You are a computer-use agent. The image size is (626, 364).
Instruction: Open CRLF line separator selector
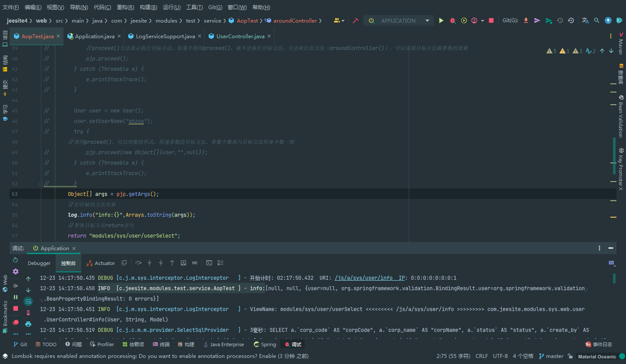482,356
